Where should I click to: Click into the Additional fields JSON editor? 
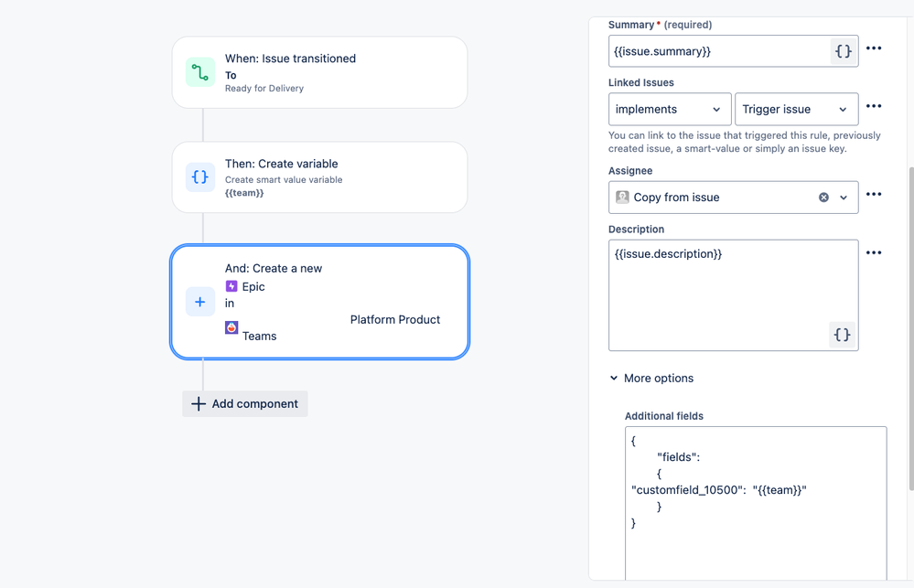click(756, 504)
